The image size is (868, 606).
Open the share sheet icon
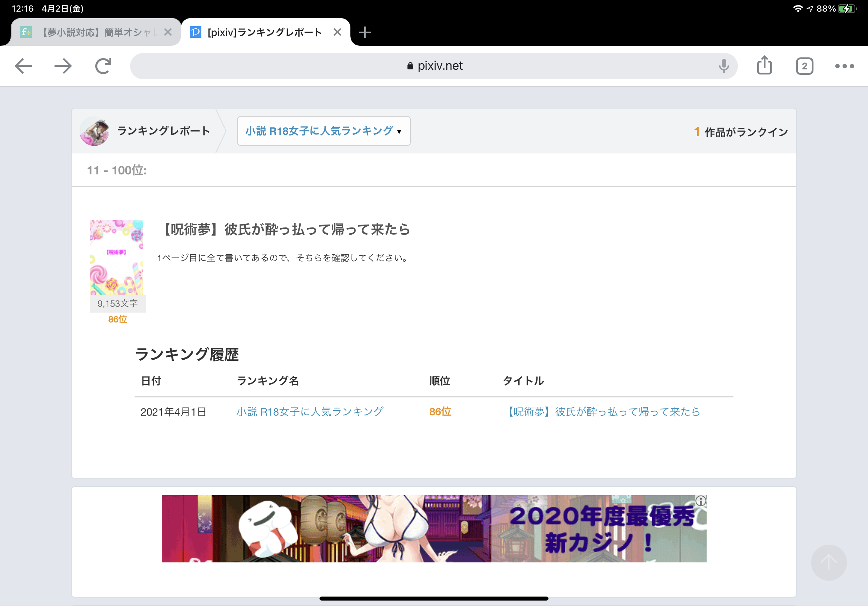[764, 65]
